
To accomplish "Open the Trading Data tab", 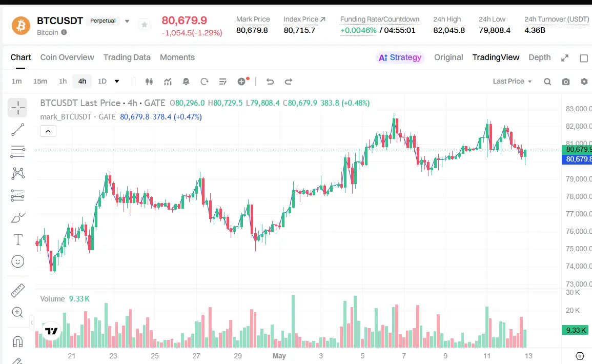I will point(127,57).
